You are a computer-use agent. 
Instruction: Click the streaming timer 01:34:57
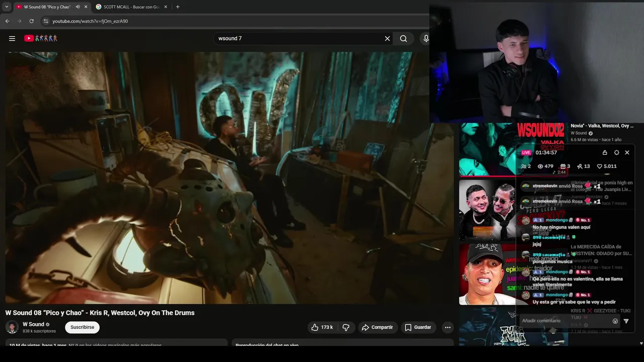coord(546,152)
